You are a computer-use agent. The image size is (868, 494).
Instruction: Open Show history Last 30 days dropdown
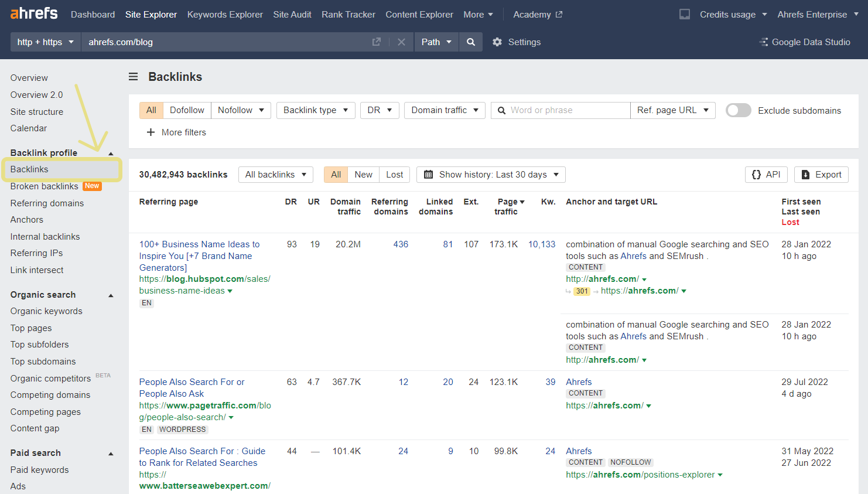491,175
